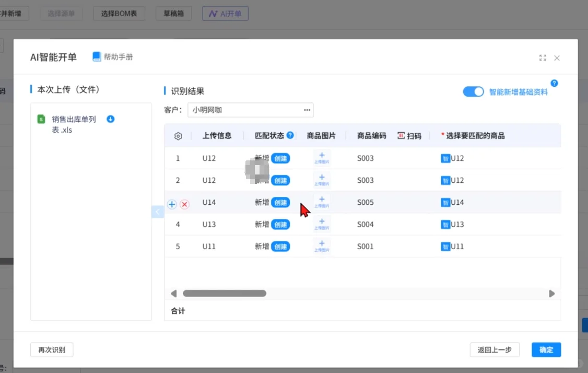The image size is (588, 373).
Task: Confirm the order with the 确定 button
Action: [x=546, y=349]
